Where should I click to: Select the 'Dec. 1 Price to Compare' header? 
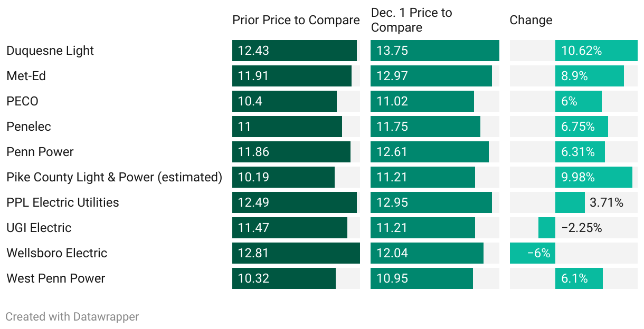412,20
